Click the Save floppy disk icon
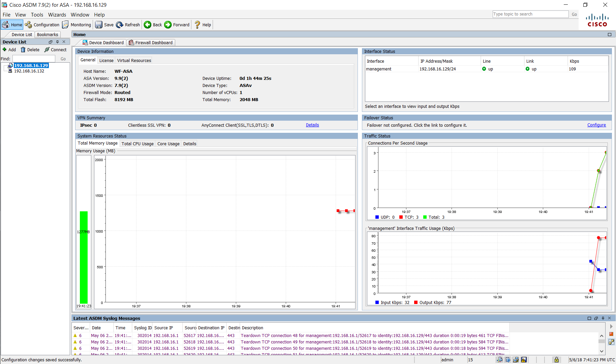Viewport: 616px width, 364px height. pyautogui.click(x=99, y=25)
